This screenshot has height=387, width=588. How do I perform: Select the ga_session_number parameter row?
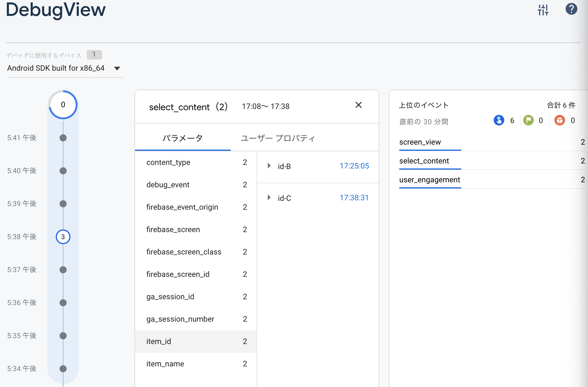click(x=196, y=319)
